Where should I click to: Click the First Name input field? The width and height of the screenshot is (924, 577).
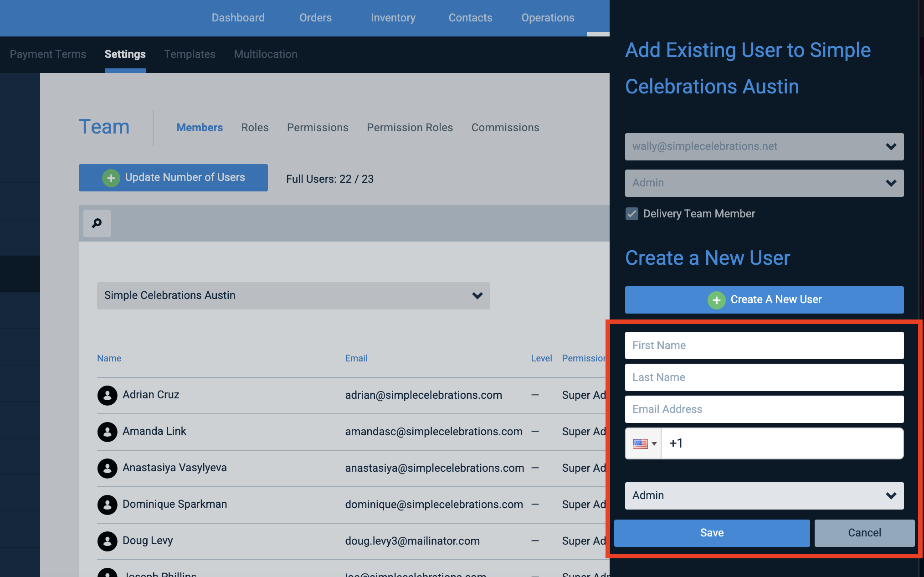tap(764, 345)
